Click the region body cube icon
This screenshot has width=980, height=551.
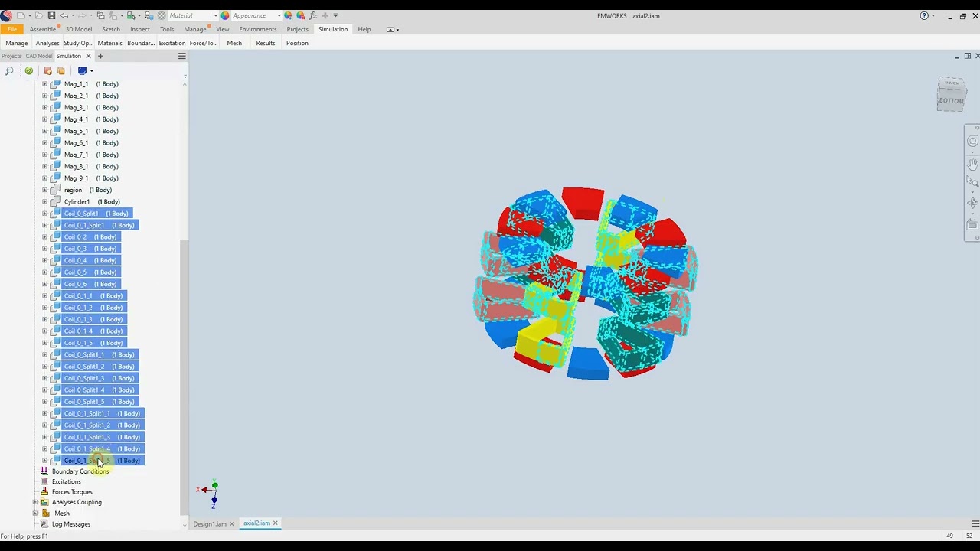[x=56, y=190]
